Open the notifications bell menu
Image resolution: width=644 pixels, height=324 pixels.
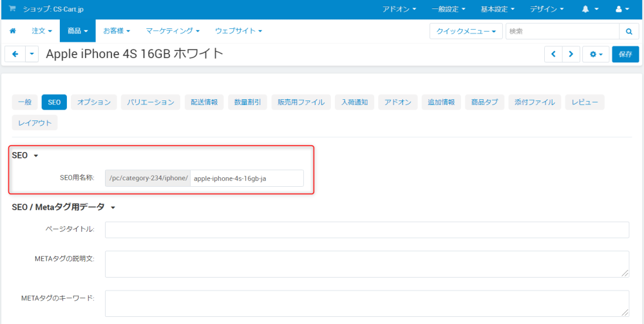tap(590, 9)
